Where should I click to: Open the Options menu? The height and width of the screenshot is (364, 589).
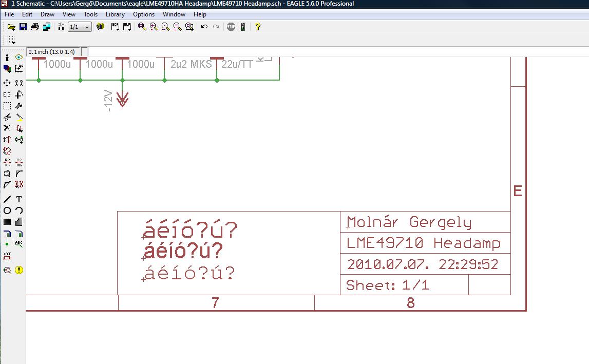(x=143, y=14)
